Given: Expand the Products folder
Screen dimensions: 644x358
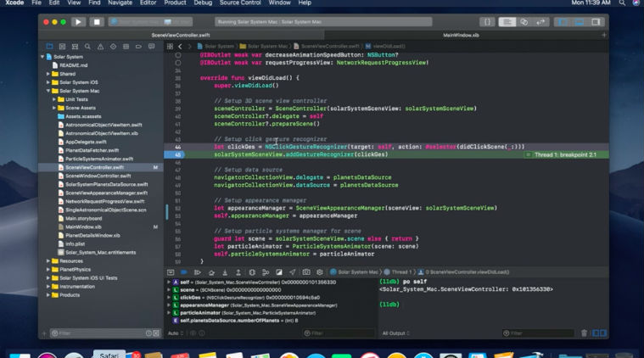Looking at the screenshot, I should pos(48,294).
